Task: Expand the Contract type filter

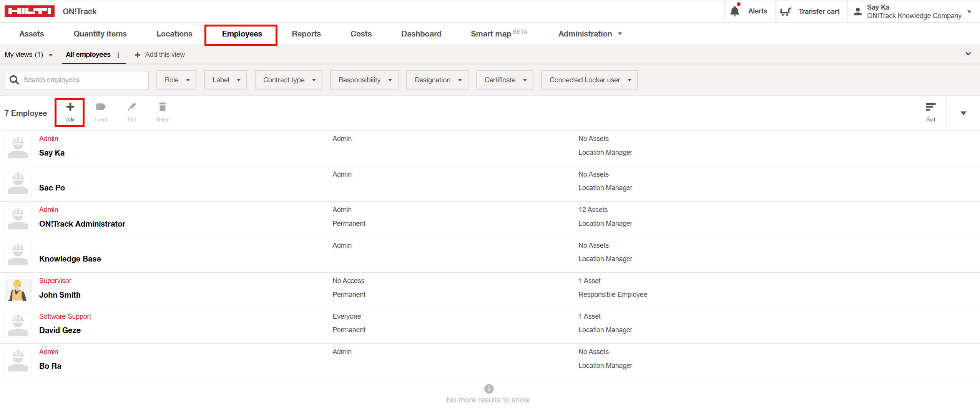Action: point(288,79)
